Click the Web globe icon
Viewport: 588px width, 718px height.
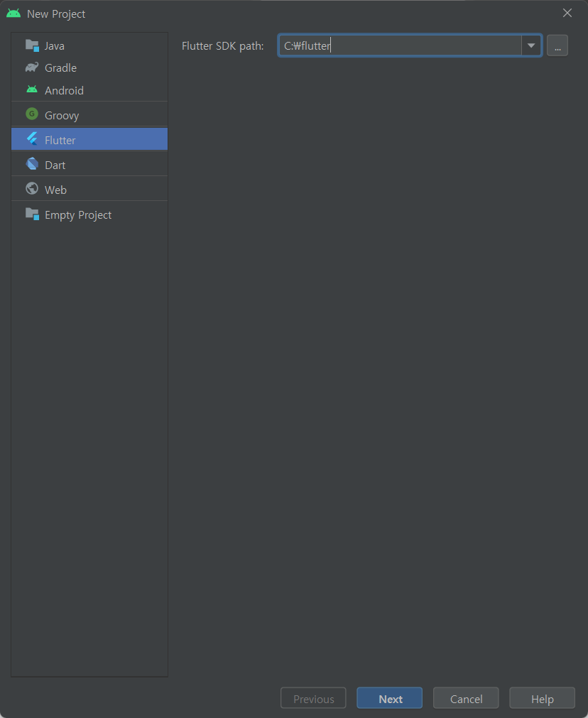[32, 188]
